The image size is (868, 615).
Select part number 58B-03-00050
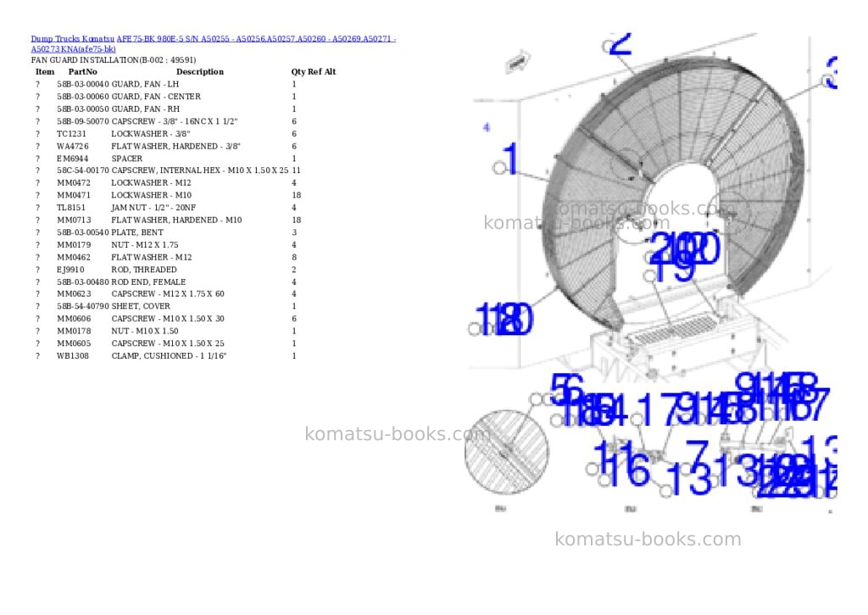coord(83,109)
